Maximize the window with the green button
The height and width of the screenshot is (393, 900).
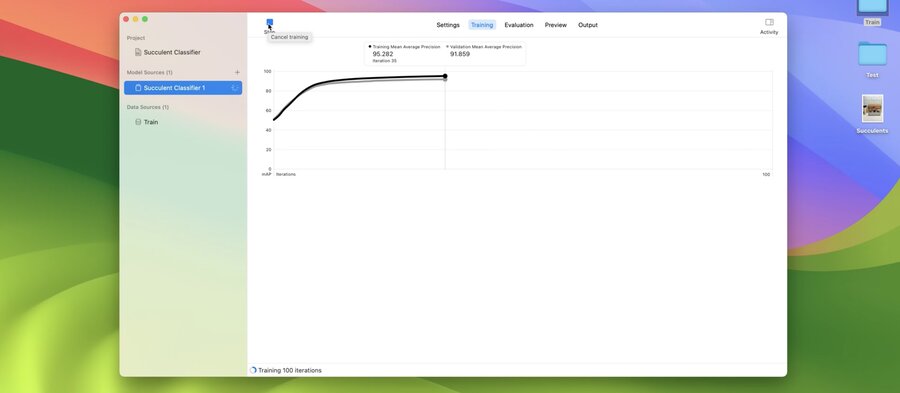(x=145, y=19)
